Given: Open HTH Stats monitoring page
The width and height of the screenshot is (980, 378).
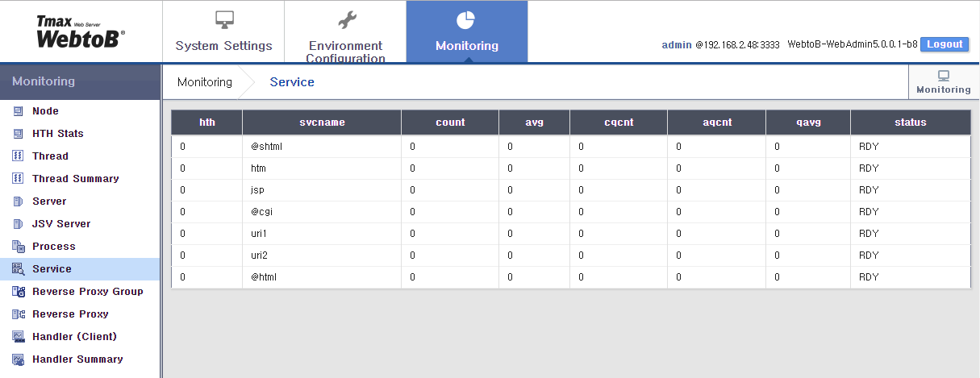Looking at the screenshot, I should coord(58,134).
